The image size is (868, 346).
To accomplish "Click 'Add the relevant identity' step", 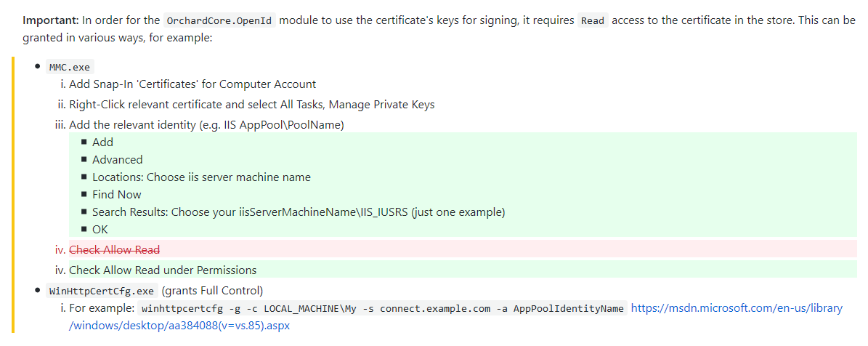I will pos(206,125).
